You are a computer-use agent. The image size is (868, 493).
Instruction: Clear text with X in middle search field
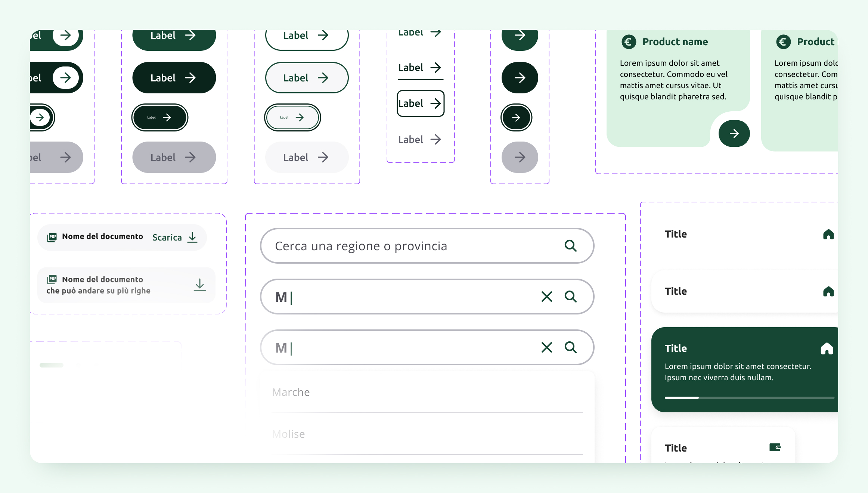547,297
